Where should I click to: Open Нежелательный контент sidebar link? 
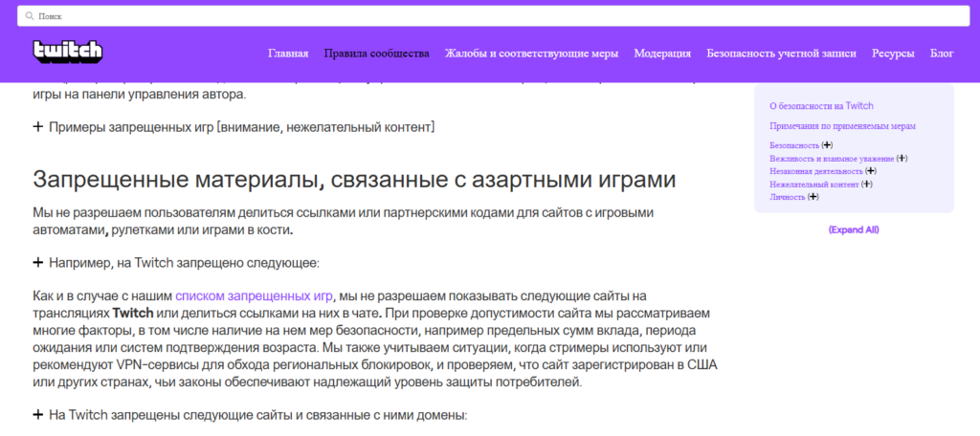(813, 185)
